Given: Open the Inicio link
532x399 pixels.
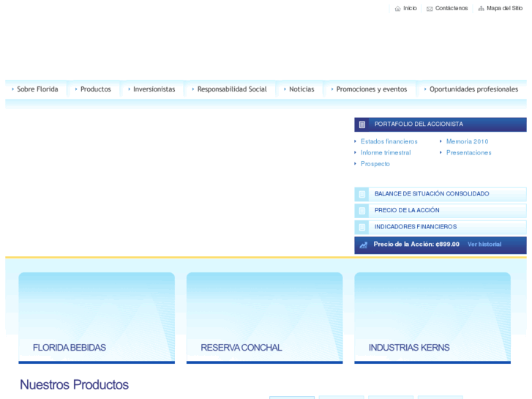Looking at the screenshot, I should (x=410, y=8).
